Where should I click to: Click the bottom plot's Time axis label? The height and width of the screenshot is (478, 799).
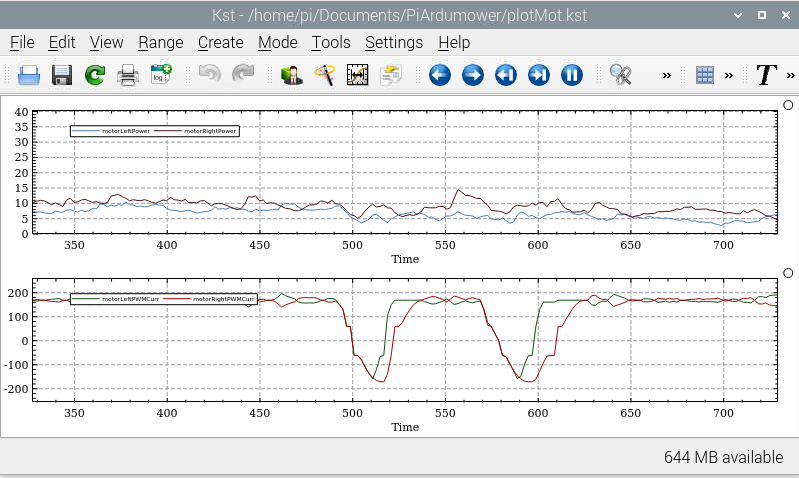[x=405, y=428]
